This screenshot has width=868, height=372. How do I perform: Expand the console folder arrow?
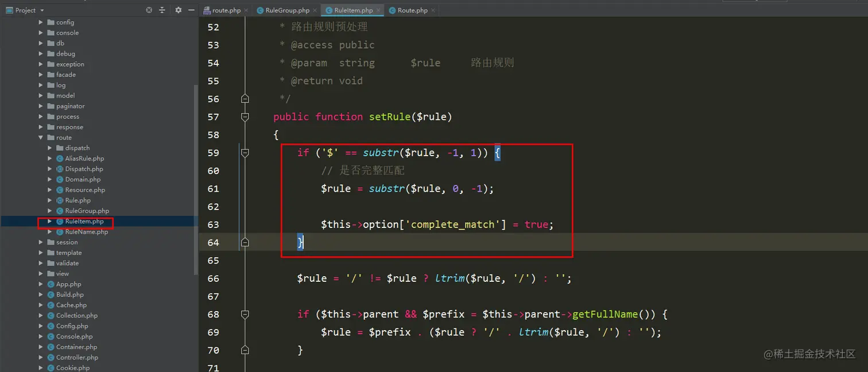(41, 33)
